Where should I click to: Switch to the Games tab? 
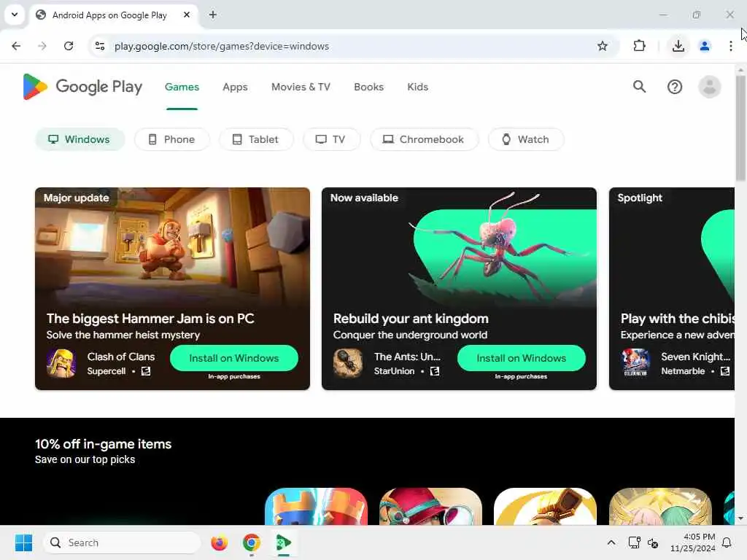182,87
